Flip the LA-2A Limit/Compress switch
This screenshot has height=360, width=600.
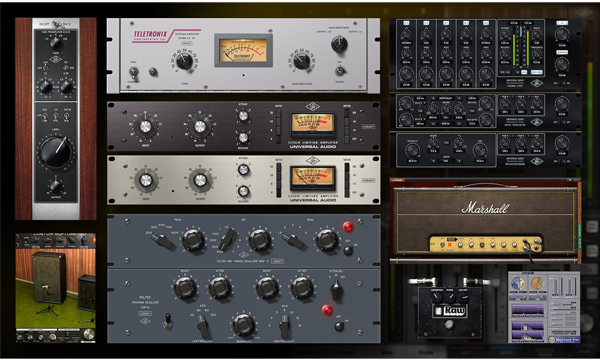point(134,72)
